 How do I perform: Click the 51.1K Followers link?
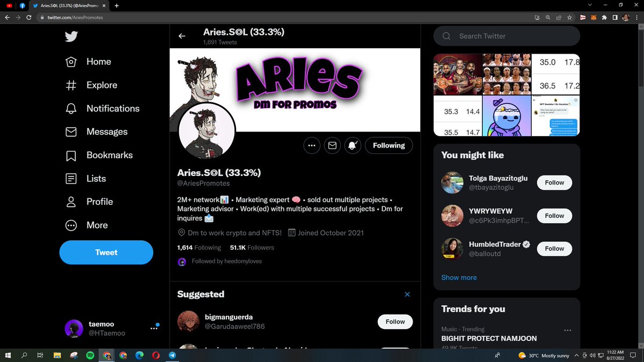coord(252,248)
